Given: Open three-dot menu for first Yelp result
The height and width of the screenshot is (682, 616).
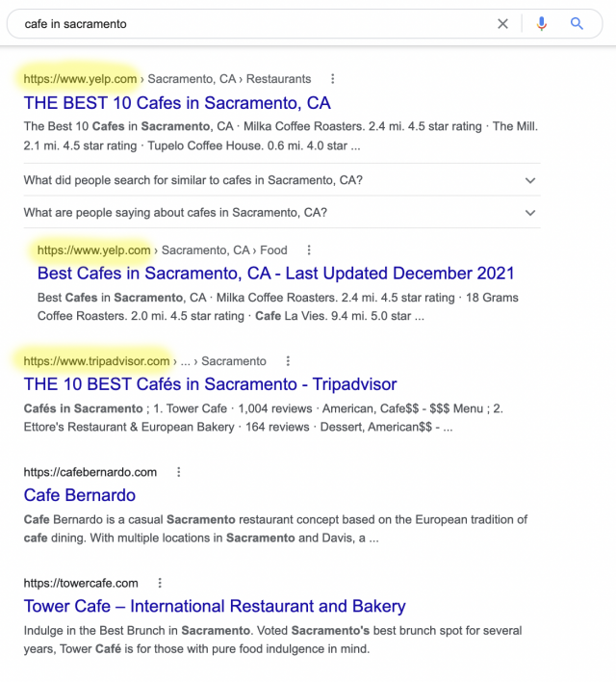Looking at the screenshot, I should tap(333, 79).
